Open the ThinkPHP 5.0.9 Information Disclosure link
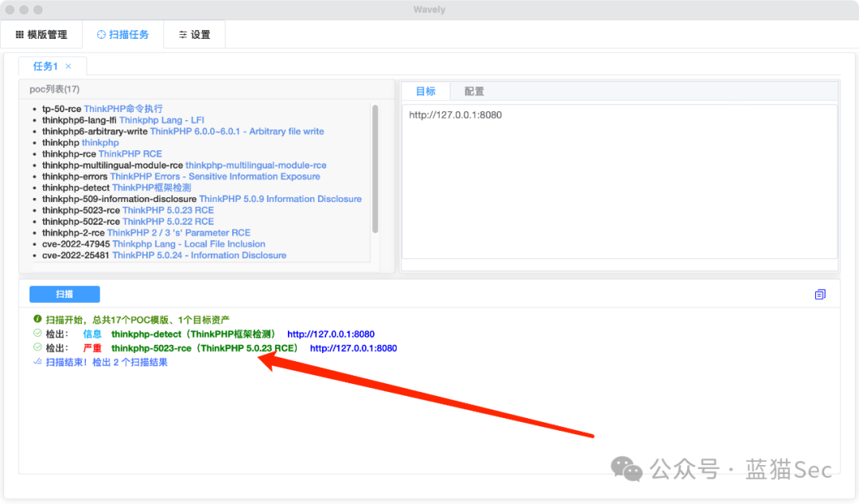This screenshot has height=504, width=859. (x=281, y=199)
